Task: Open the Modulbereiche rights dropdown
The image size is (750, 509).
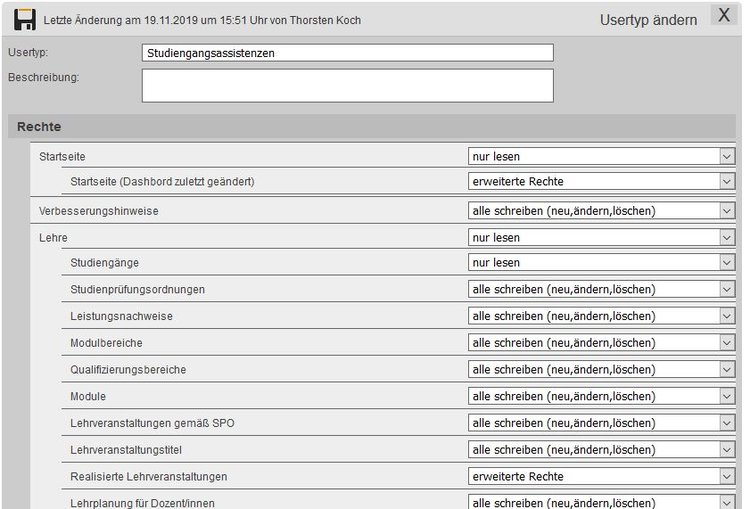Action: click(x=601, y=343)
